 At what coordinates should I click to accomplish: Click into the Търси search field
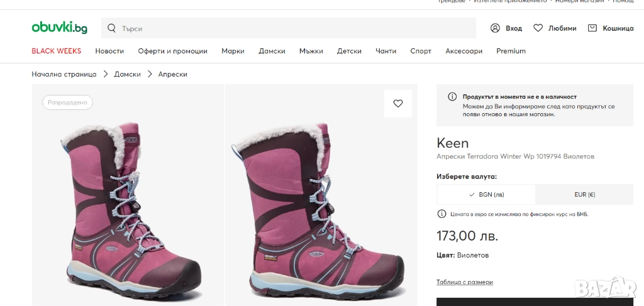click(296, 28)
